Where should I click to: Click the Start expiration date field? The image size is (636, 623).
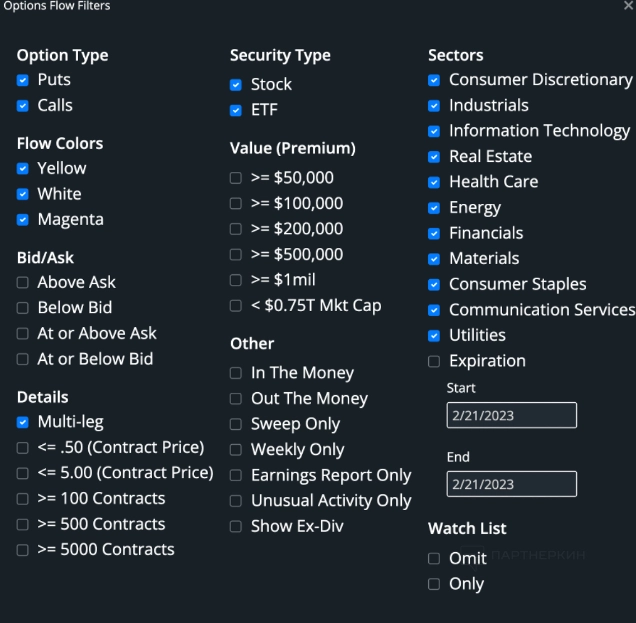click(x=511, y=415)
